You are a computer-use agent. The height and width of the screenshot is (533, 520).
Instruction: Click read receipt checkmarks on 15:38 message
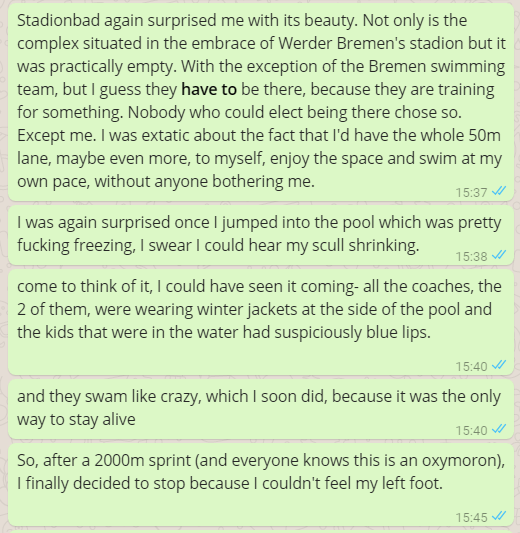[499, 255]
